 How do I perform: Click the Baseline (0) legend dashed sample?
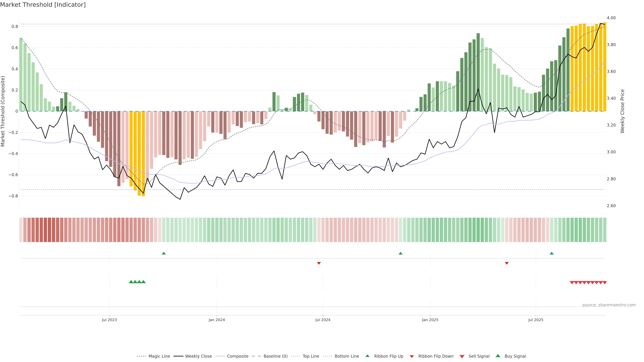[256, 356]
